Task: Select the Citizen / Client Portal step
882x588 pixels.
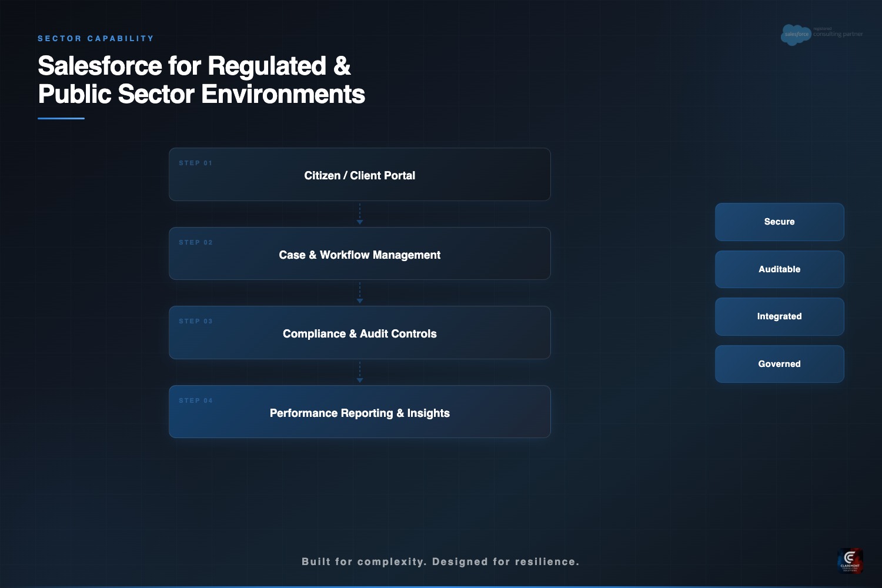Action: pyautogui.click(x=359, y=175)
